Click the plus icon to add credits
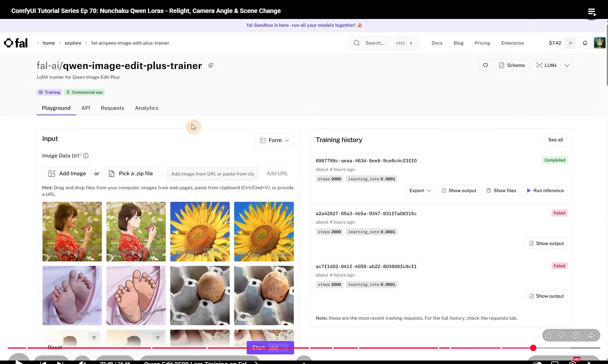This screenshot has width=608, height=364. pyautogui.click(x=570, y=43)
